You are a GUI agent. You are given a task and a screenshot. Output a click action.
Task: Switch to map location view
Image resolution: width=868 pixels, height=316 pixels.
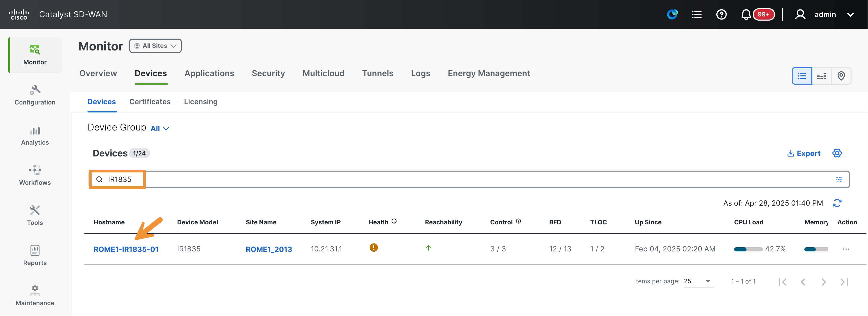[841, 76]
